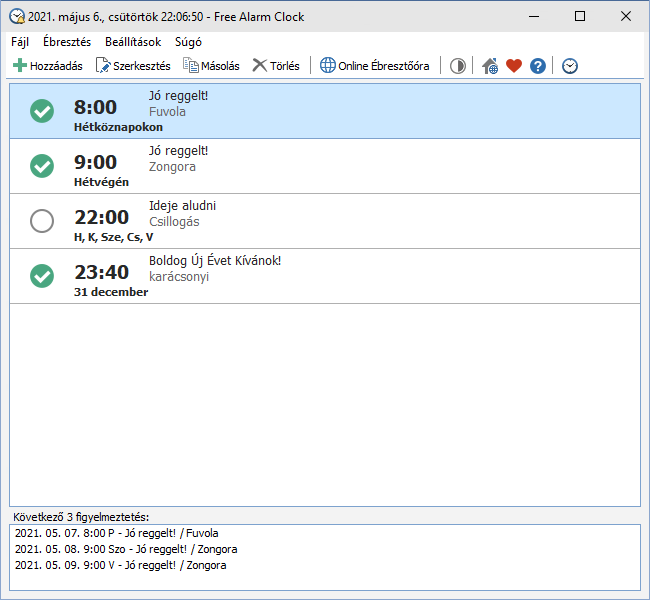Click the red heart icon

pos(514,66)
